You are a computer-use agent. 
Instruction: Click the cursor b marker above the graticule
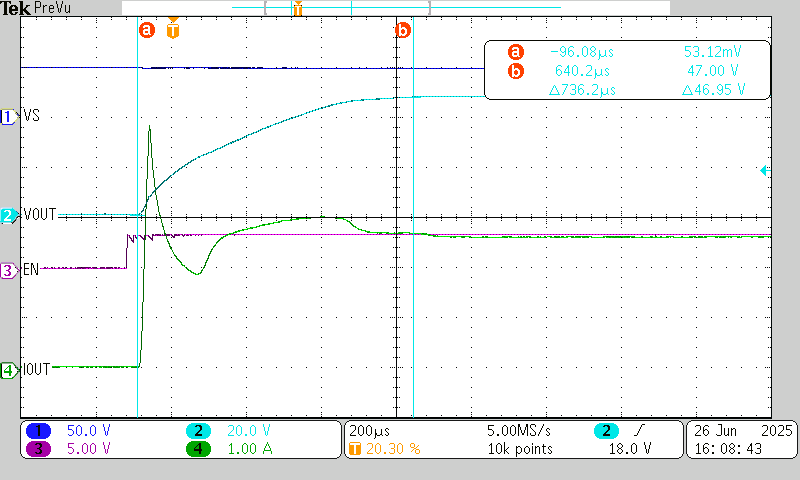pos(403,31)
